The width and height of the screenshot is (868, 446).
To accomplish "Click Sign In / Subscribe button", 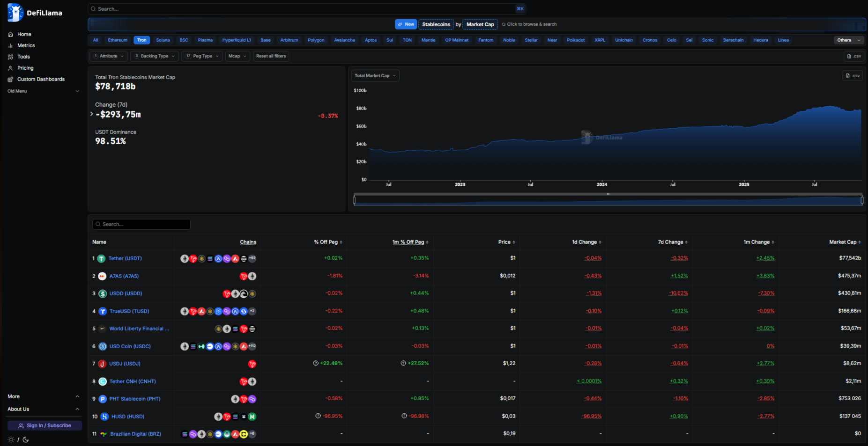I will (x=45, y=425).
